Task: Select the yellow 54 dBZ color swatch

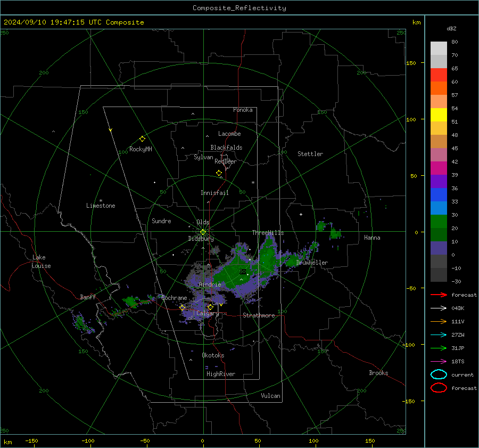Action: 439,115
